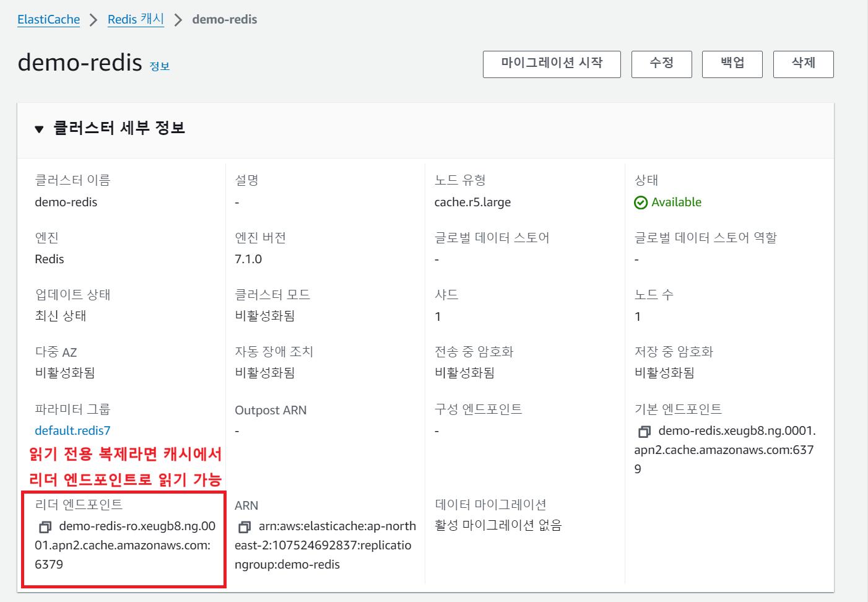The image size is (868, 602).
Task: Go to the Redis 캐시 breadcrumb
Action: 136,19
